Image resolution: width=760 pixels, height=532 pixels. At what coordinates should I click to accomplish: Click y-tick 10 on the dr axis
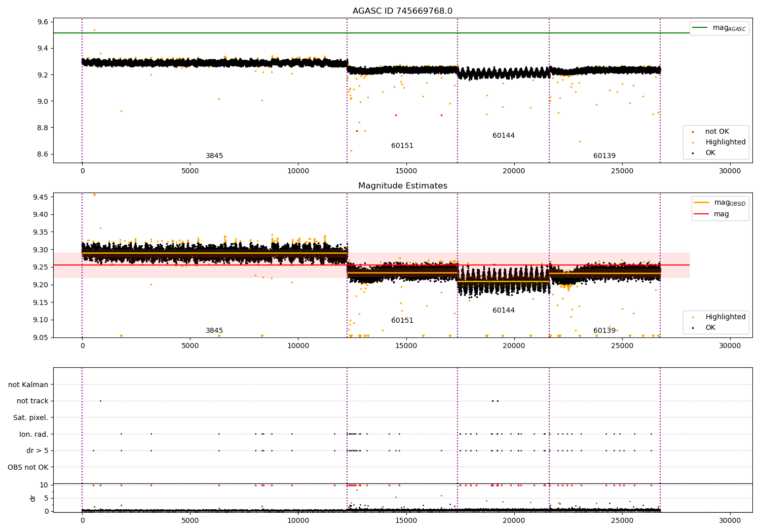click(44, 485)
